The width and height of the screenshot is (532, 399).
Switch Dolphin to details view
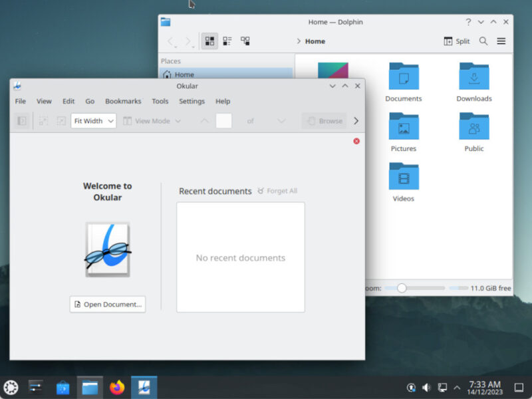245,41
